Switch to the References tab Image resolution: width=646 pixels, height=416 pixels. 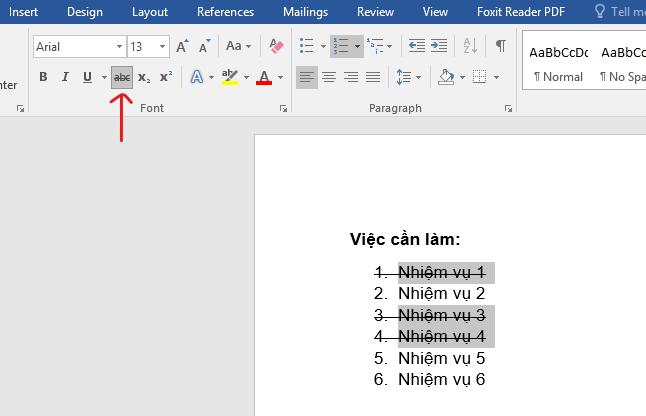click(225, 12)
